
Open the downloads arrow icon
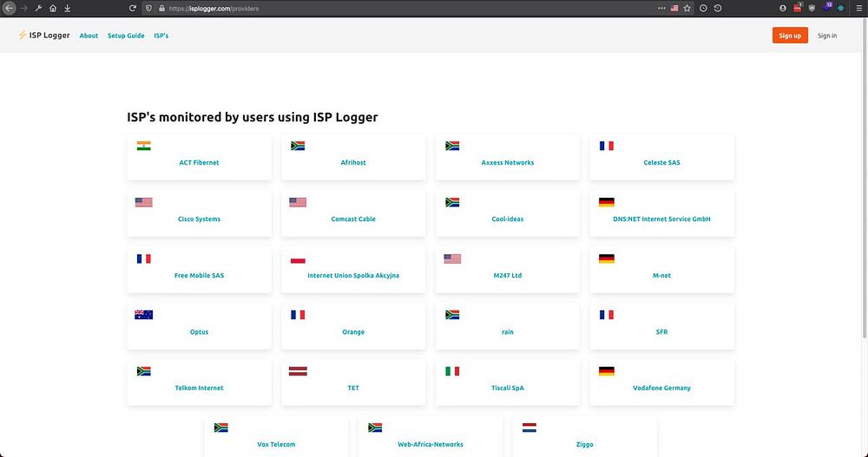67,9
